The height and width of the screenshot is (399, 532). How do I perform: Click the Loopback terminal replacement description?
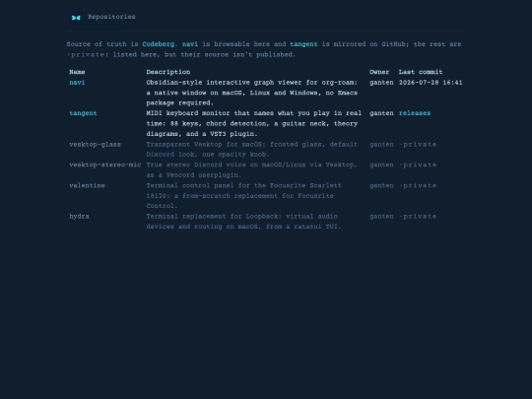tap(244, 222)
